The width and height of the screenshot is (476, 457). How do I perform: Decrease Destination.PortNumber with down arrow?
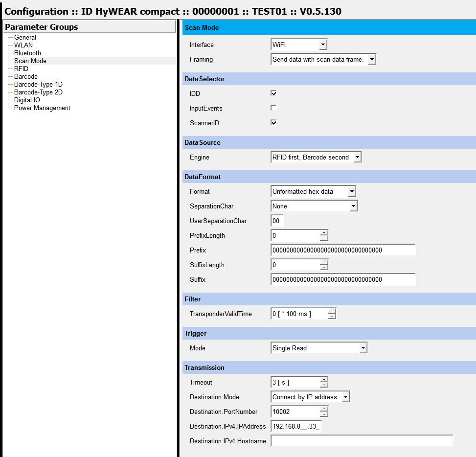pos(324,414)
